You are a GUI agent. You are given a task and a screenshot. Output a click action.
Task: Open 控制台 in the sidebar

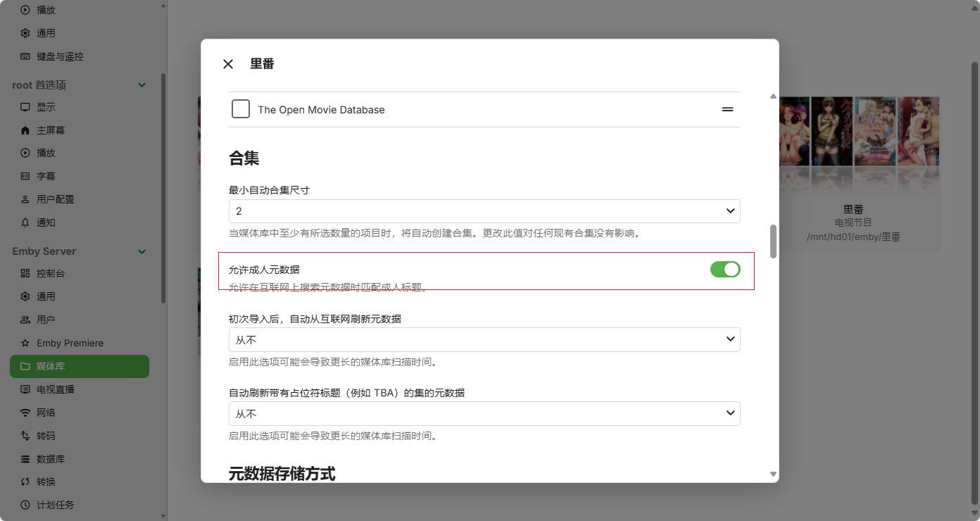click(x=46, y=273)
